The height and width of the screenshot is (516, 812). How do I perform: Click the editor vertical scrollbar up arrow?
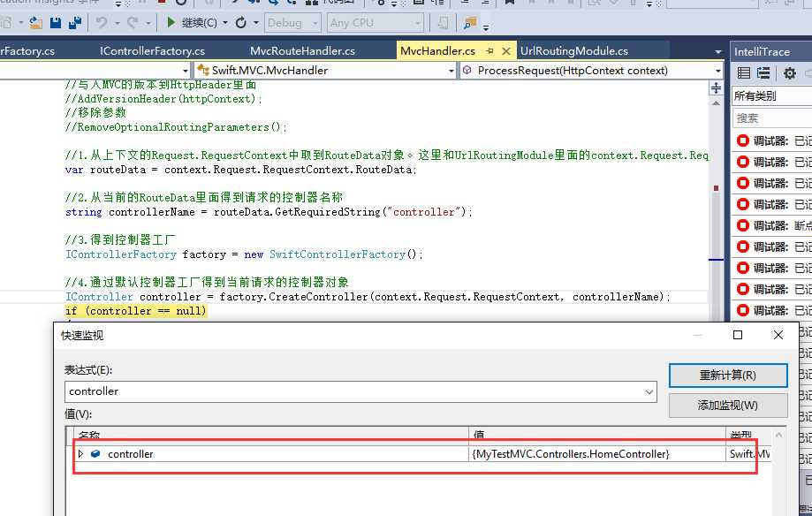point(716,103)
